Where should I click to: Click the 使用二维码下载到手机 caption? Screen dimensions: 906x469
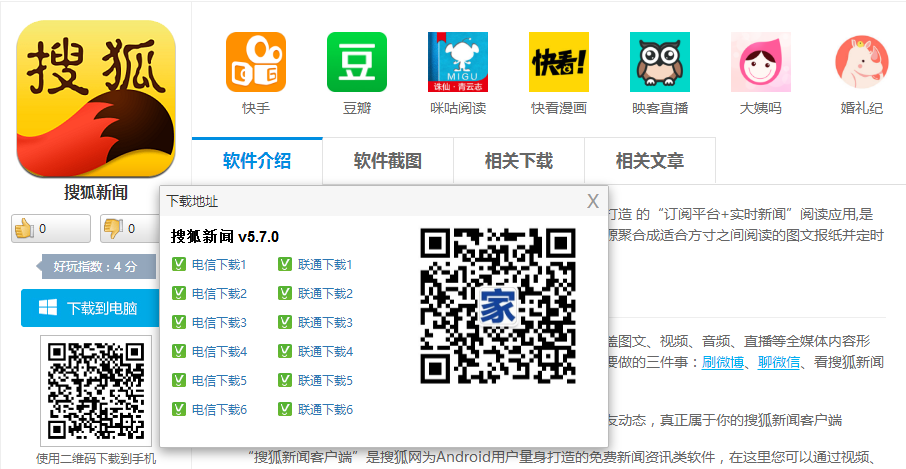click(x=96, y=459)
